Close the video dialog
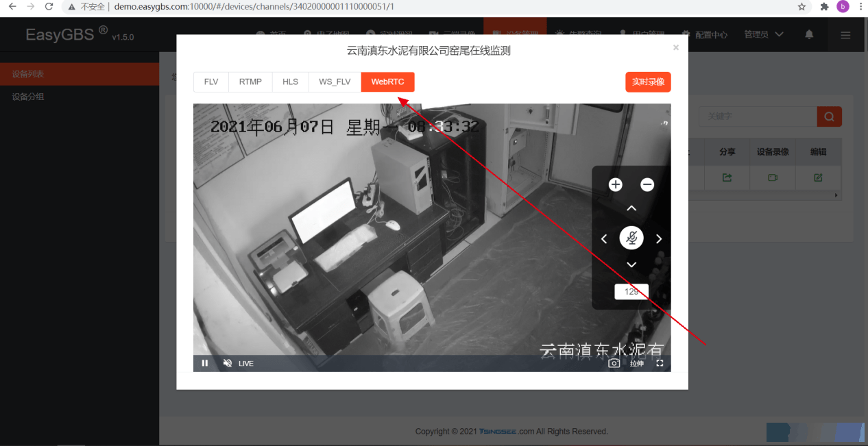Screen dimensions: 868x446 pos(676,48)
